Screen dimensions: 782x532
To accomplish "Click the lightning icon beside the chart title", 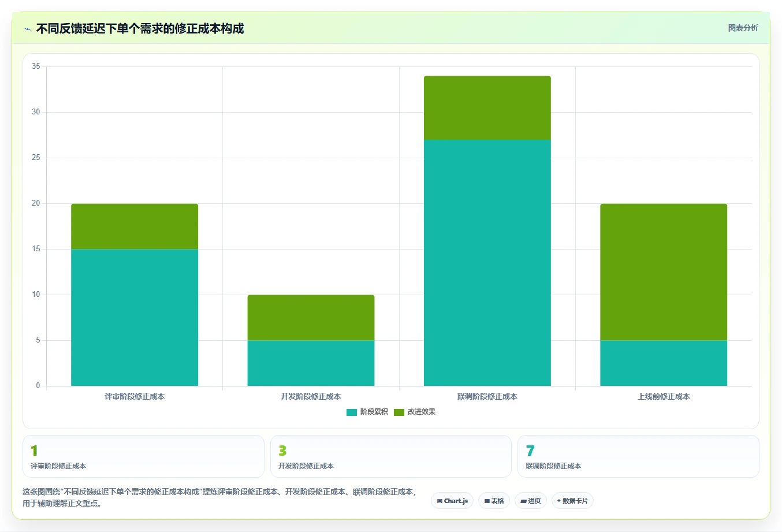I will [27, 29].
